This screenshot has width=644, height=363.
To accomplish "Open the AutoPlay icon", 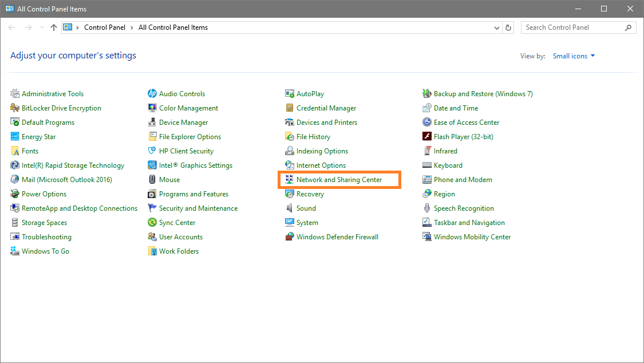I will coord(290,94).
